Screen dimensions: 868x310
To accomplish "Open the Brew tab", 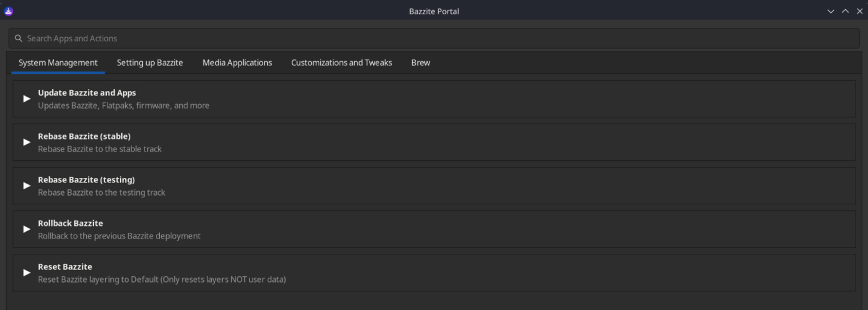I will [x=420, y=63].
